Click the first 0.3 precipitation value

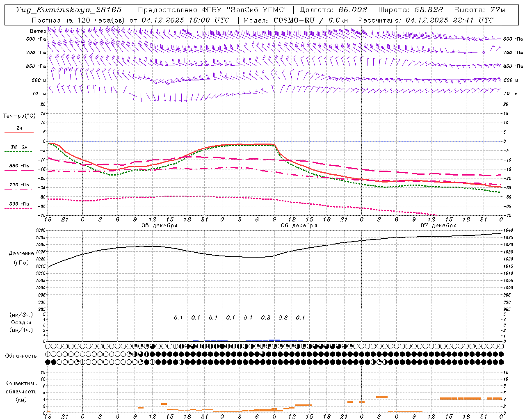[266, 317]
